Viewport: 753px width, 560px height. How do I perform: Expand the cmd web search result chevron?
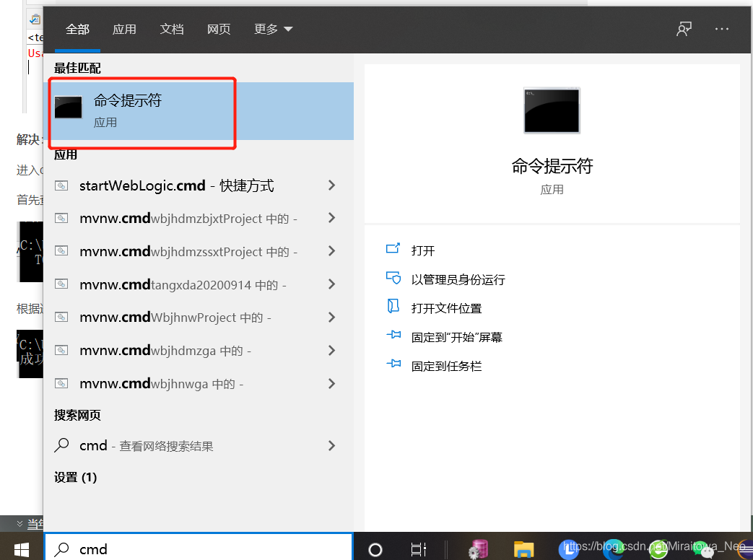pyautogui.click(x=331, y=445)
